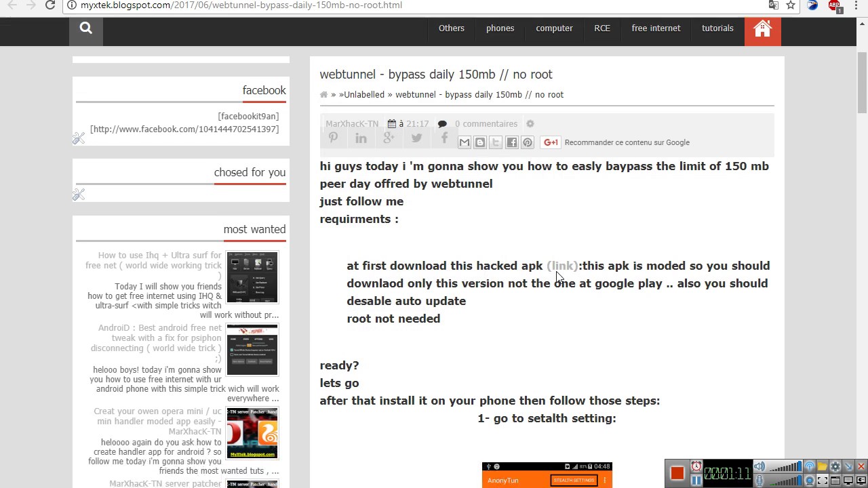Click the Ihq Ultra surf post thumbnail
The height and width of the screenshot is (488, 868).
[x=252, y=277]
